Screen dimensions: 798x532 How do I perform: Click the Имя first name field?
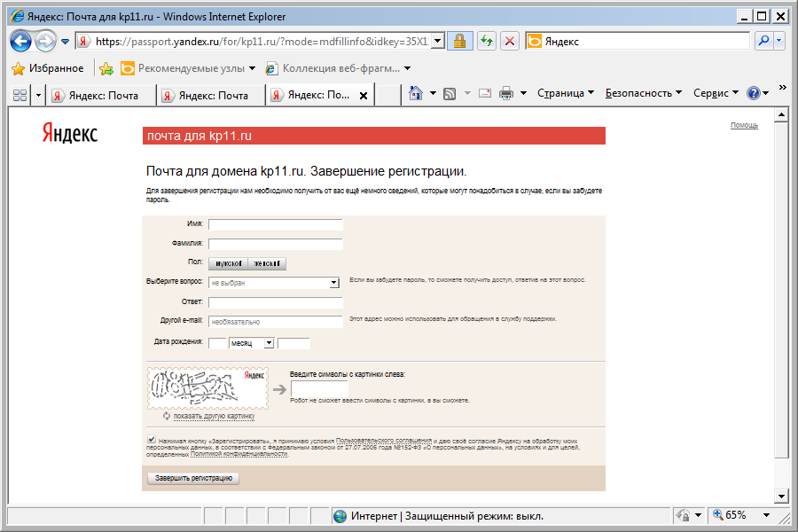276,224
